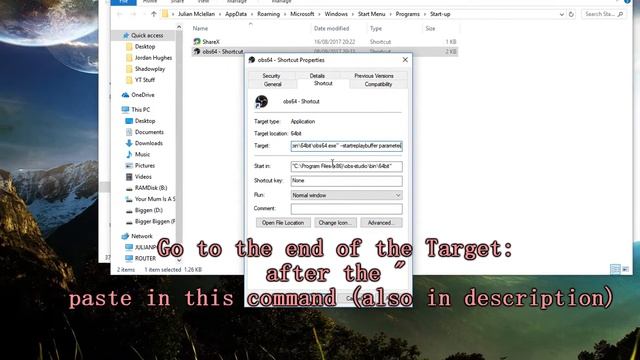Click the Quick access star icon

pyautogui.click(x=126, y=36)
